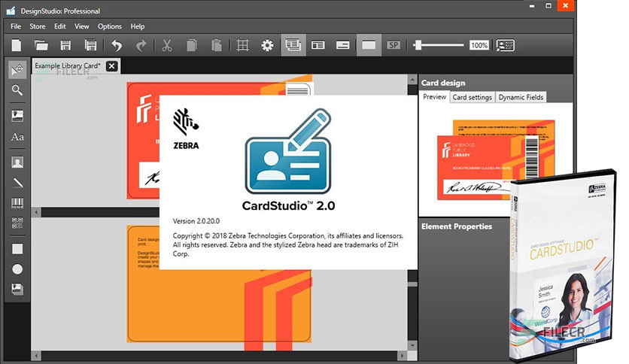Open settings with the gear icon
Image resolution: width=629 pixels, height=364 pixels.
pyautogui.click(x=267, y=45)
